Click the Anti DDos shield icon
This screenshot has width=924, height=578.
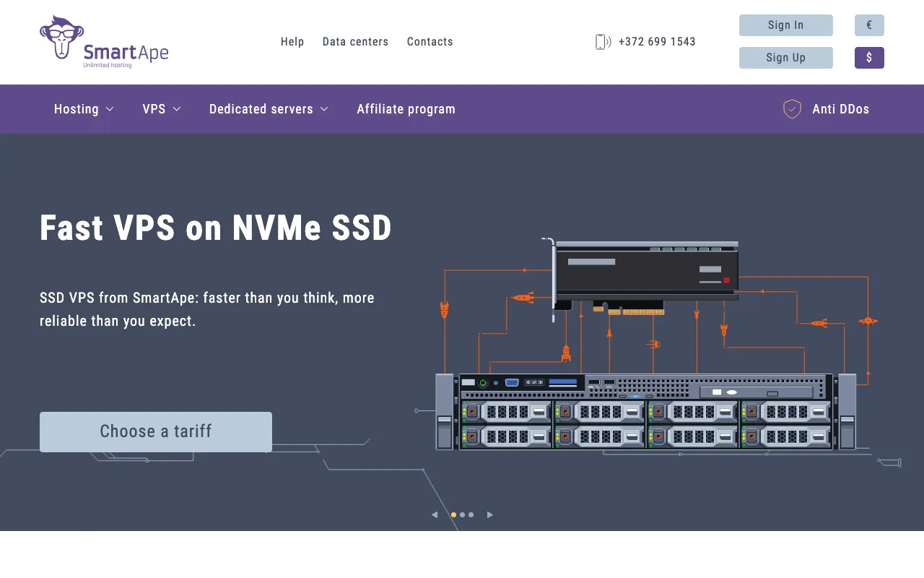(x=792, y=109)
